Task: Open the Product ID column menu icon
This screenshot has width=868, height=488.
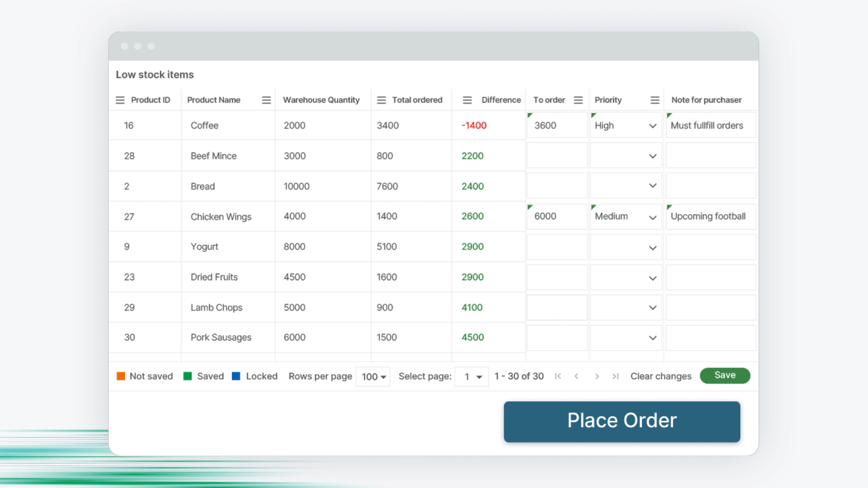Action: (x=120, y=100)
